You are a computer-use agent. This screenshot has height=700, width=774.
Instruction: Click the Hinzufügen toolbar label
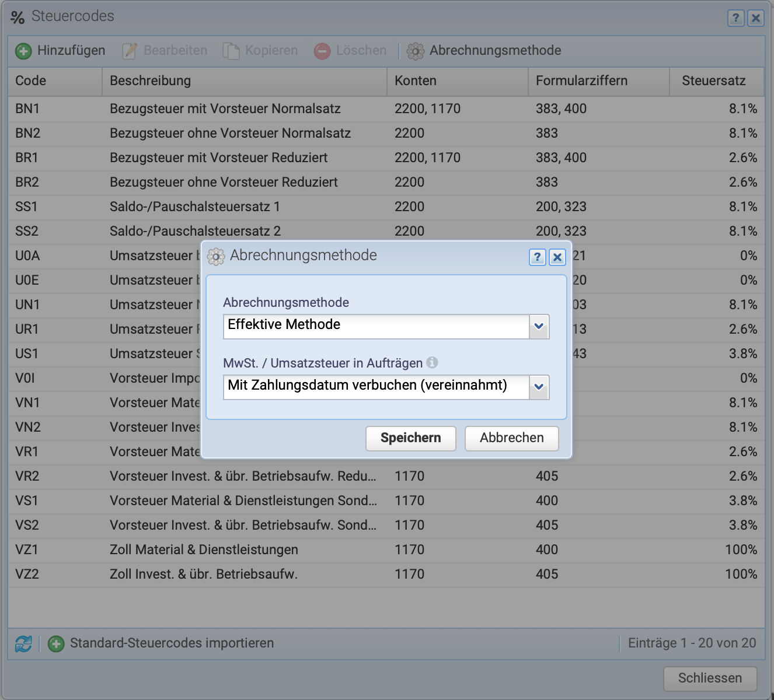coord(71,51)
